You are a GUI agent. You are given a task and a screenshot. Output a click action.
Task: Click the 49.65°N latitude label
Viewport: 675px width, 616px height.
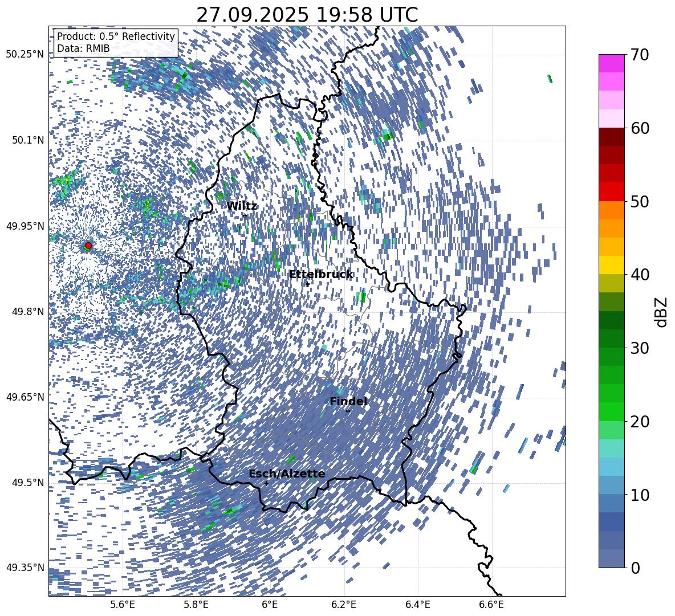25,397
